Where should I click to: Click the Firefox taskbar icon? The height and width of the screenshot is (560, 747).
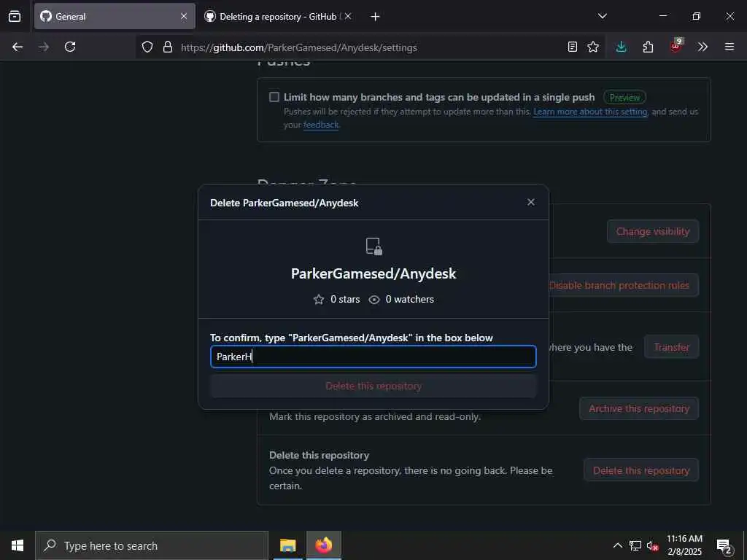[x=323, y=545]
